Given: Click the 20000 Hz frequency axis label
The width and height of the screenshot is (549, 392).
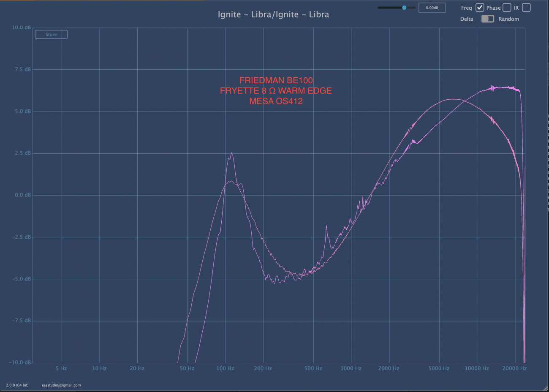Looking at the screenshot, I should [x=514, y=368].
